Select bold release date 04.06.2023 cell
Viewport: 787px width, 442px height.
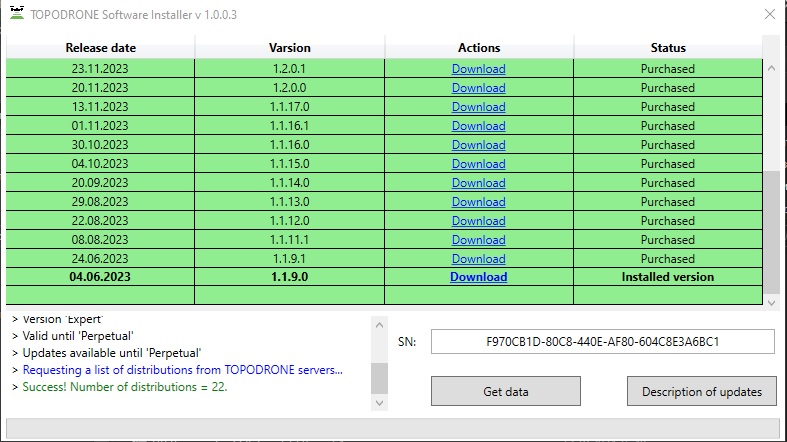pos(100,277)
